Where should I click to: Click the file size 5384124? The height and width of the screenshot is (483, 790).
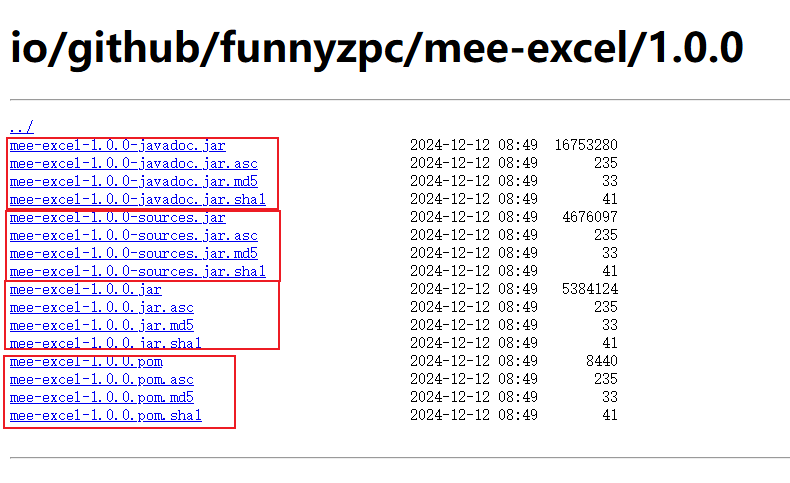pos(590,289)
